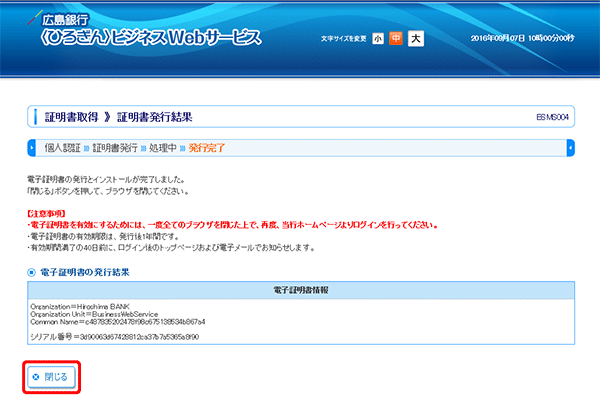Click the 閉じる close button
Viewport: 600px width, 418px height.
pos(52,377)
